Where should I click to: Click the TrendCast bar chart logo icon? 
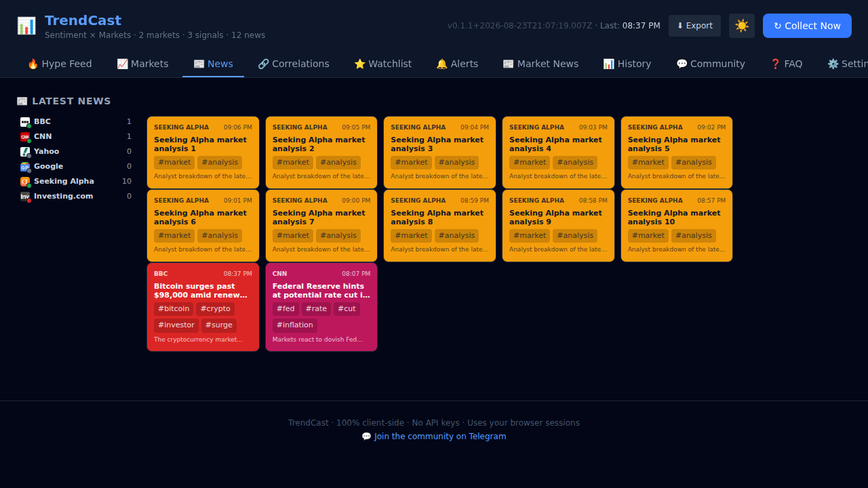click(x=26, y=26)
